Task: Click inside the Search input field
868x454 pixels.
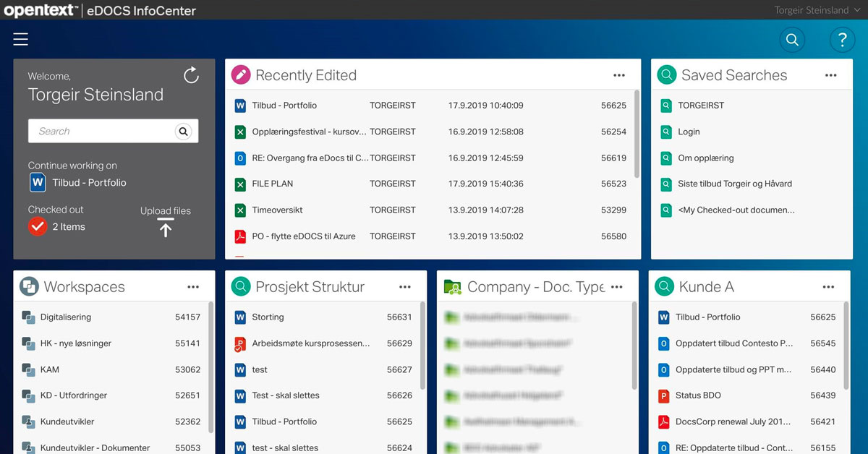Action: 101,132
